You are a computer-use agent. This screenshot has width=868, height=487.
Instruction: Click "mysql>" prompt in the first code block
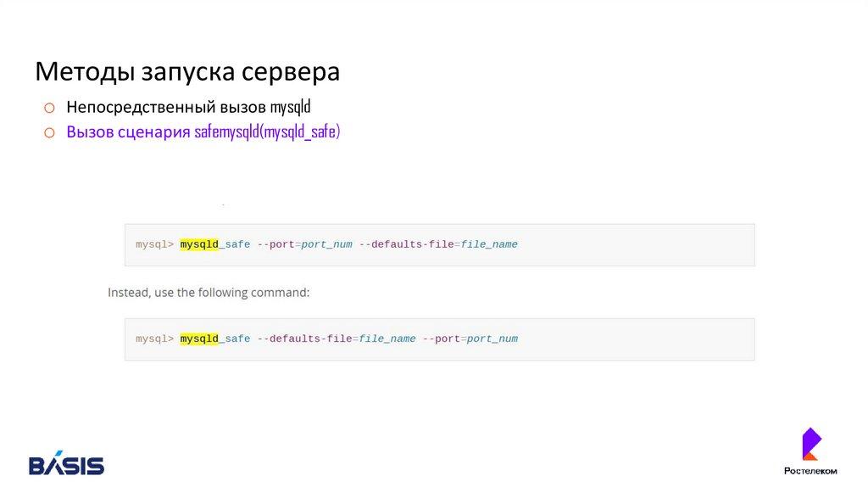pos(154,244)
